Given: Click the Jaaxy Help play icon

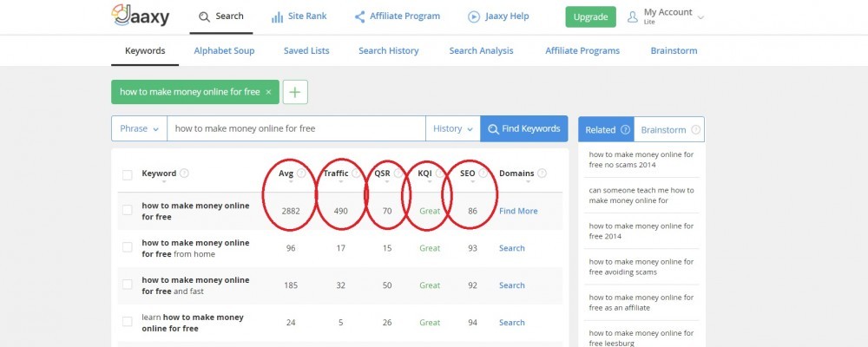Looking at the screenshot, I should 473,17.
